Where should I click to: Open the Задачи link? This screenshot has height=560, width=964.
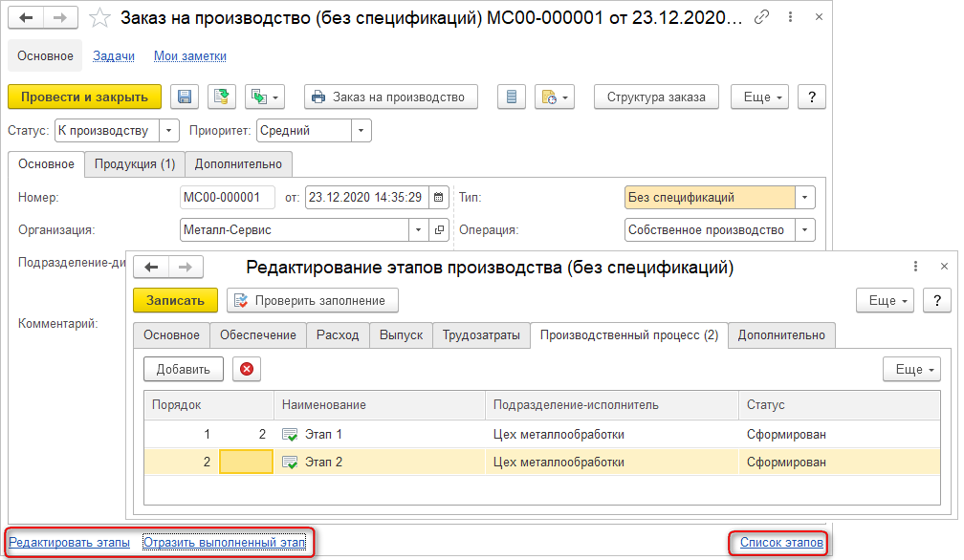pyautogui.click(x=114, y=55)
